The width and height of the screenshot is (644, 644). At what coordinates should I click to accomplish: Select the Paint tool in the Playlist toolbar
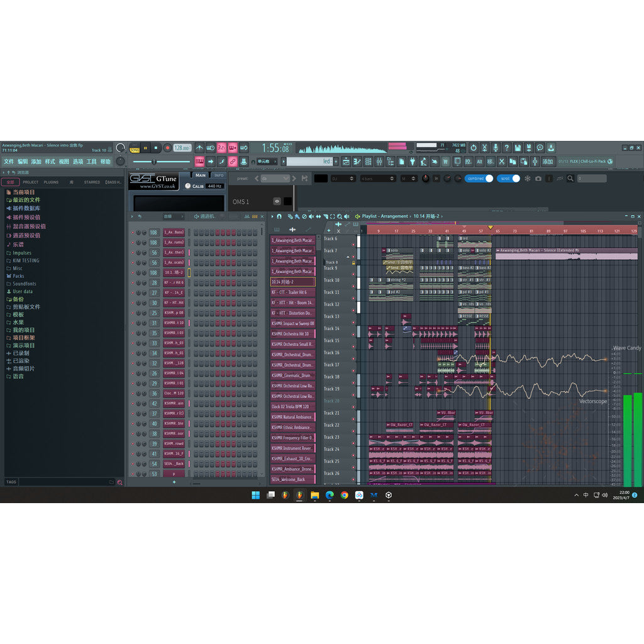(297, 217)
